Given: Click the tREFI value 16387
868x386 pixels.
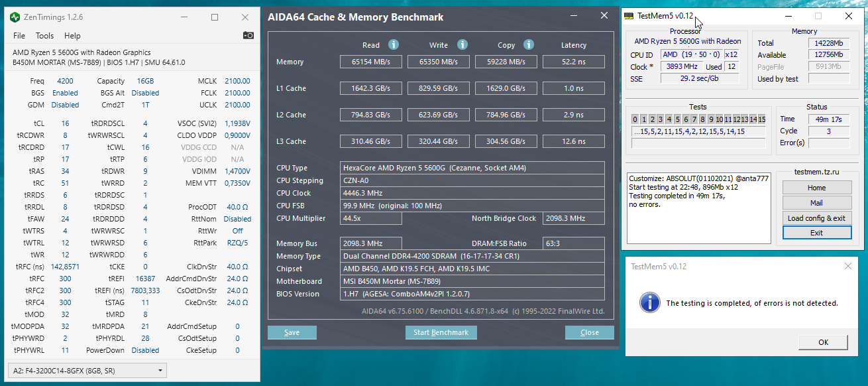Looking at the screenshot, I should pyautogui.click(x=145, y=279).
